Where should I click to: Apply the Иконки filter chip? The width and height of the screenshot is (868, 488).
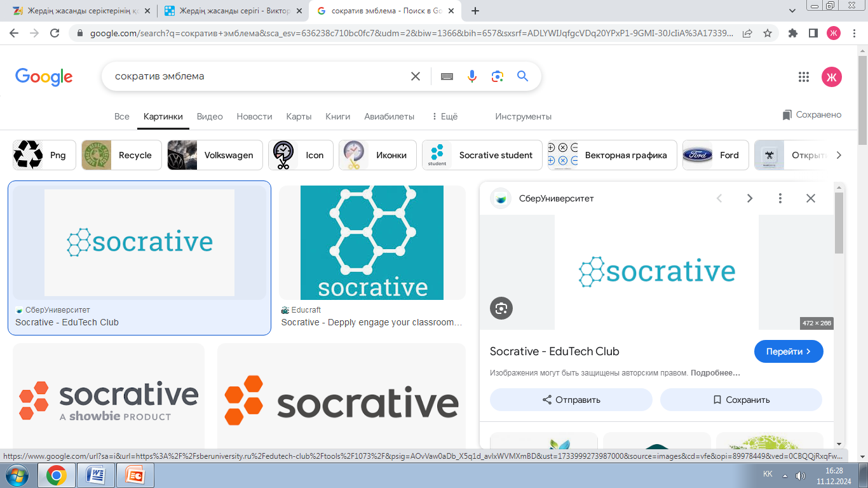(377, 155)
